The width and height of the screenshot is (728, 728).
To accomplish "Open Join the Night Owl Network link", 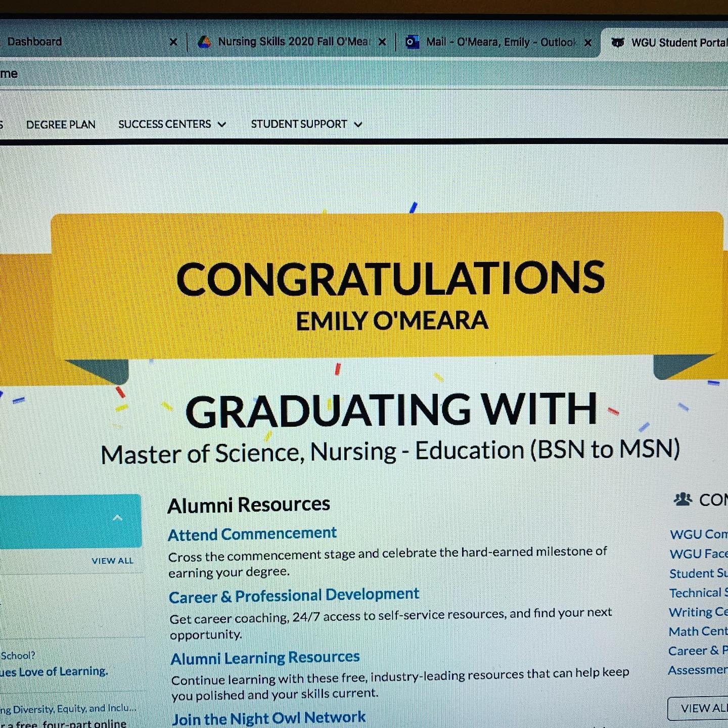I will (x=268, y=718).
